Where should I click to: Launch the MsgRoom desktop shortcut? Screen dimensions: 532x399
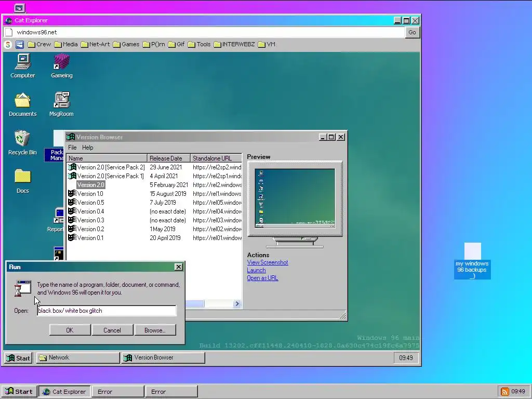61,104
